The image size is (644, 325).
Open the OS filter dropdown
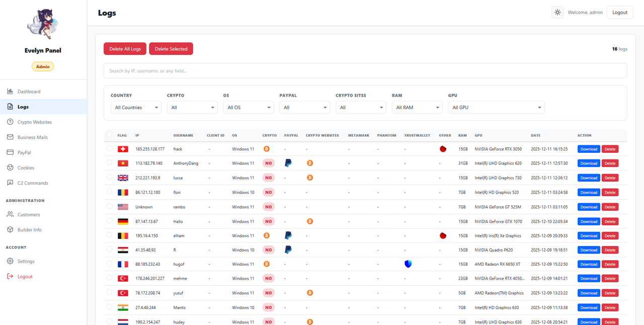click(249, 107)
